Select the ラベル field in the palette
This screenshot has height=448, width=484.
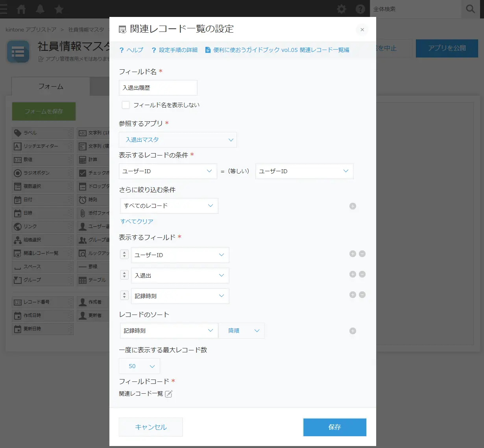tap(43, 133)
